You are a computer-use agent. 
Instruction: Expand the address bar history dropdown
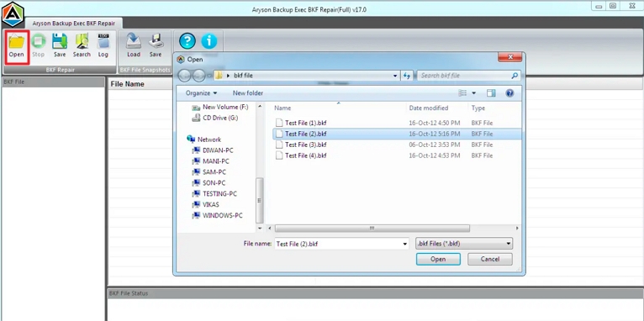tap(395, 76)
